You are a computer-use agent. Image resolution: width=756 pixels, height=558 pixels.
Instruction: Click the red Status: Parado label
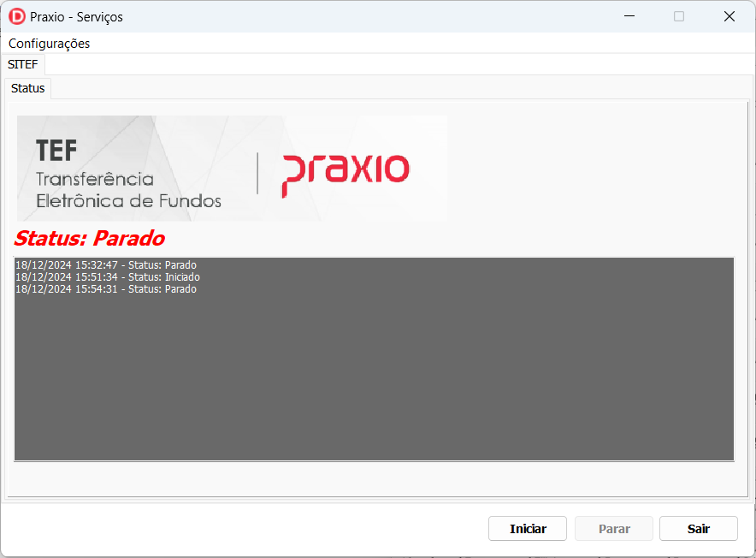(89, 239)
